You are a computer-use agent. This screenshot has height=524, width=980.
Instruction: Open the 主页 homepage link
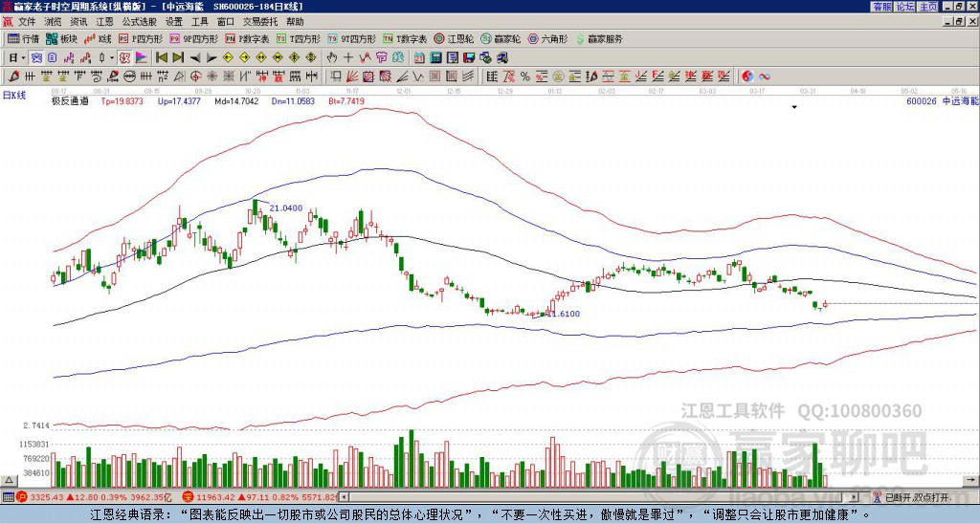click(x=927, y=7)
